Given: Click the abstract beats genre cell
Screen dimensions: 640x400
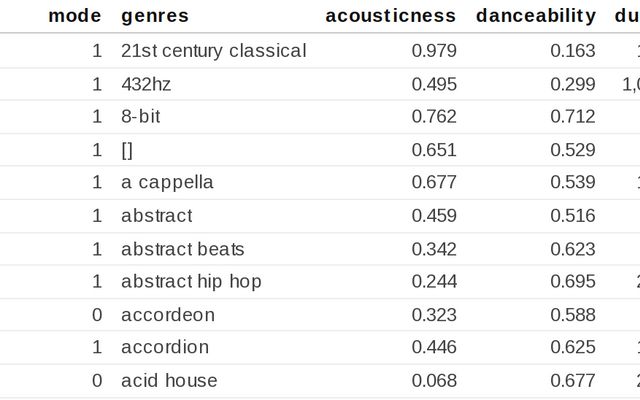Looking at the screenshot, I should (x=182, y=249).
